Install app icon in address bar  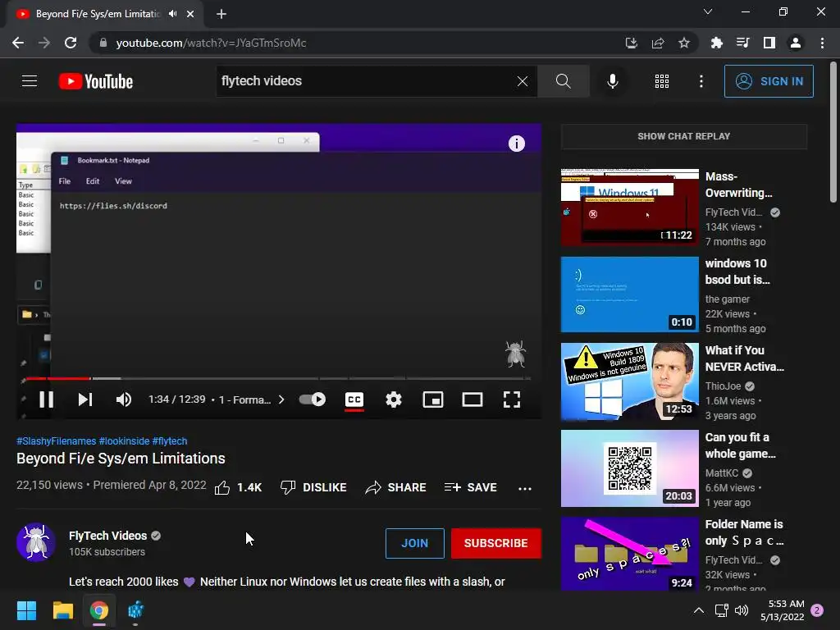[x=632, y=43]
